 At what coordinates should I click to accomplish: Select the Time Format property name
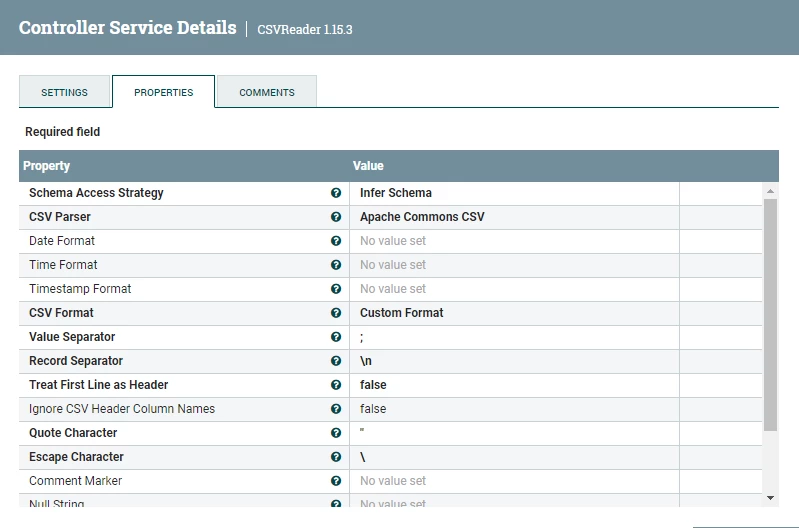click(x=63, y=265)
